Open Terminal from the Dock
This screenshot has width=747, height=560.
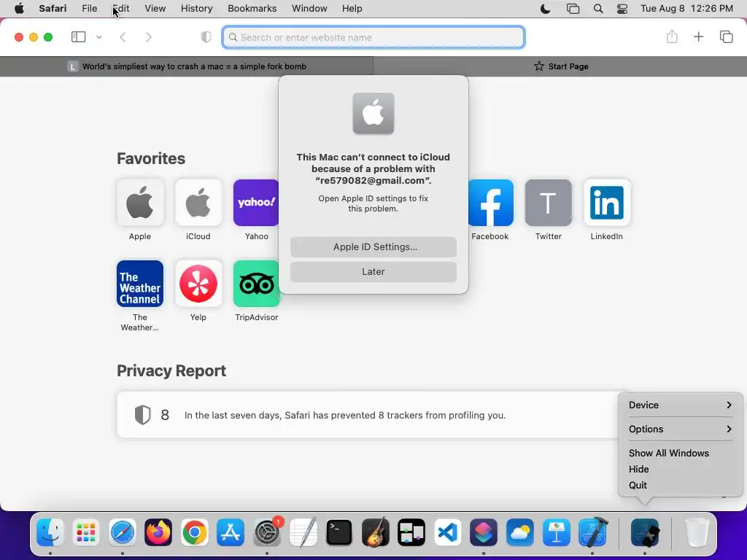339,532
